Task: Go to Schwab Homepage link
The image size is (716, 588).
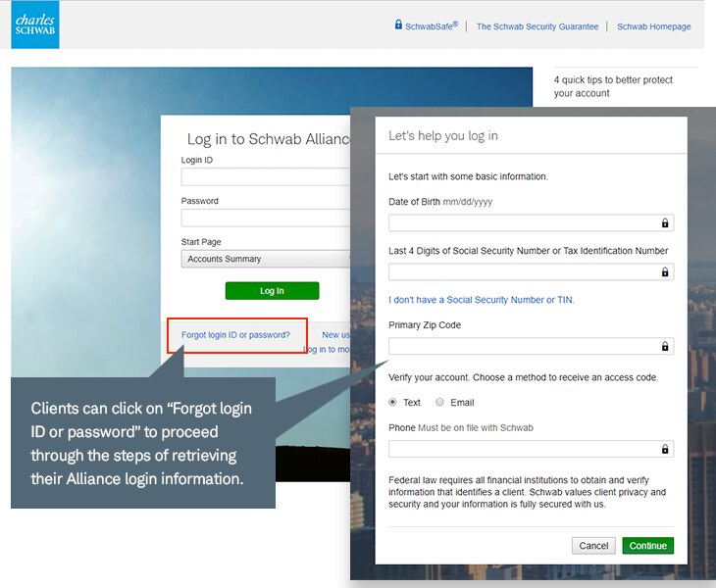Action: click(x=654, y=26)
